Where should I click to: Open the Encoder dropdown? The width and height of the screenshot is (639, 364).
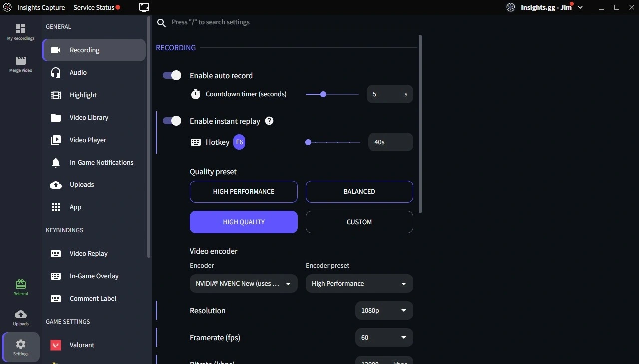pos(243,284)
